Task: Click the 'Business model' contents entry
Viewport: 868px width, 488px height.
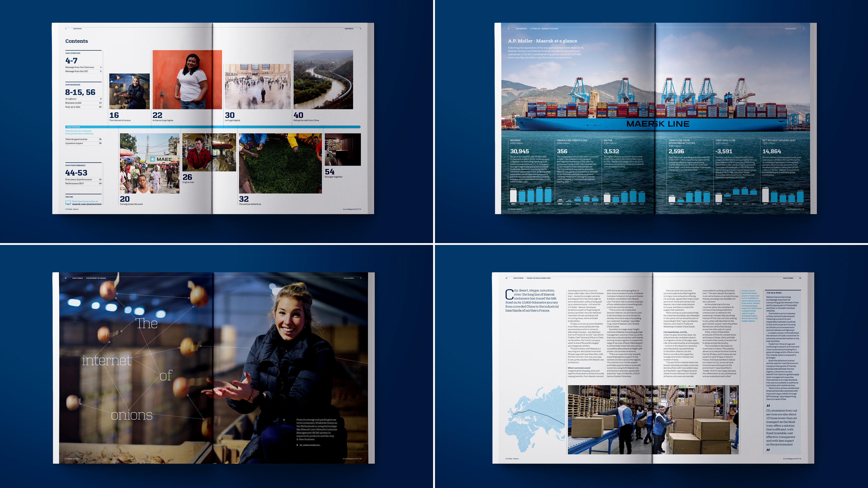Action: pos(83,103)
